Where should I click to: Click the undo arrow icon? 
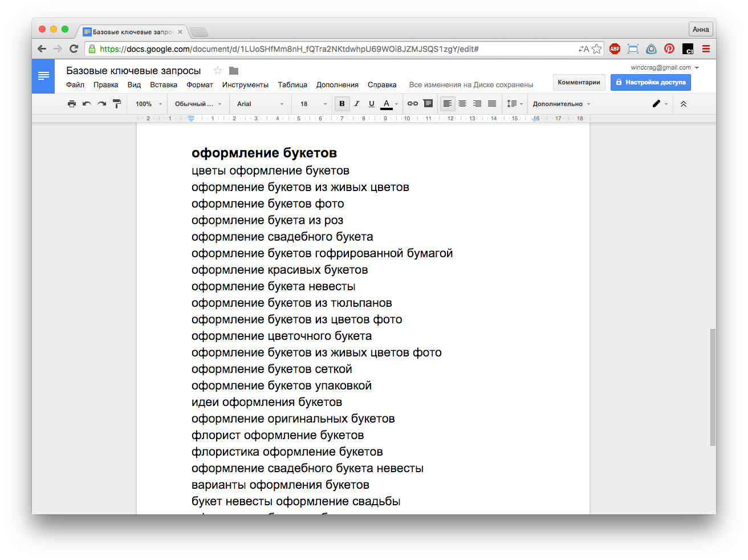(87, 104)
